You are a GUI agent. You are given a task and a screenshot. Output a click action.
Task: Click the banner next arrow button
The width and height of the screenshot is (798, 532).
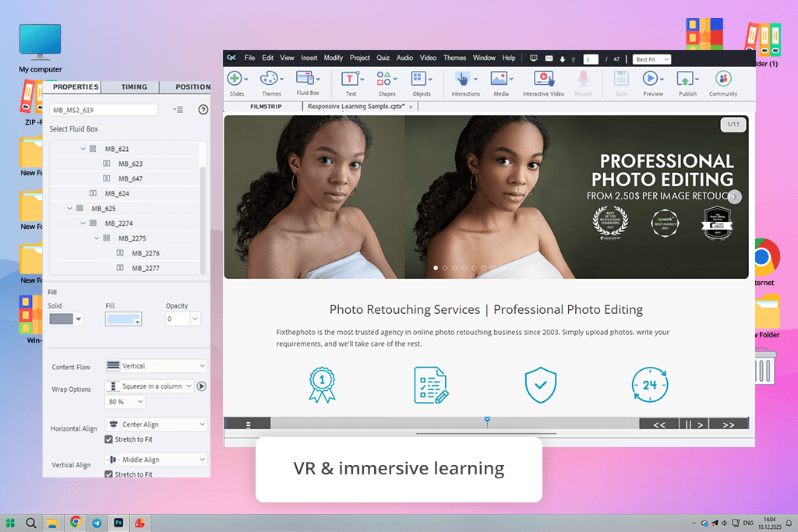[734, 197]
